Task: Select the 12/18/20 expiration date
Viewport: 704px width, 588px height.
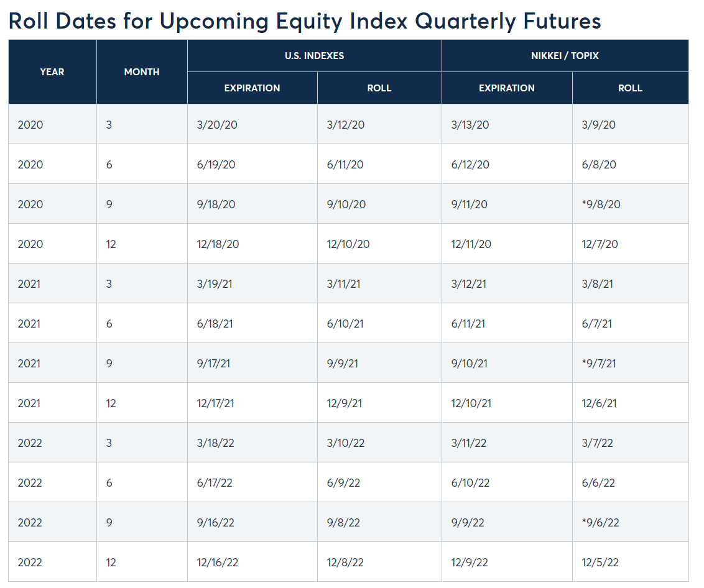Action: tap(218, 244)
